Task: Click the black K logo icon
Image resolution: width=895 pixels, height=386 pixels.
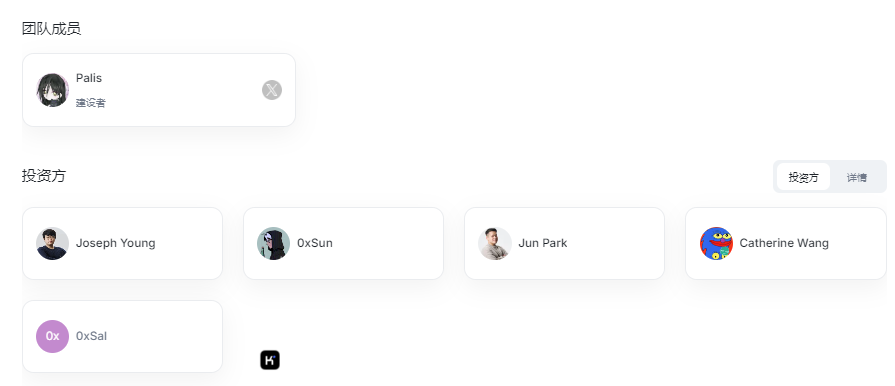Action: click(x=270, y=360)
